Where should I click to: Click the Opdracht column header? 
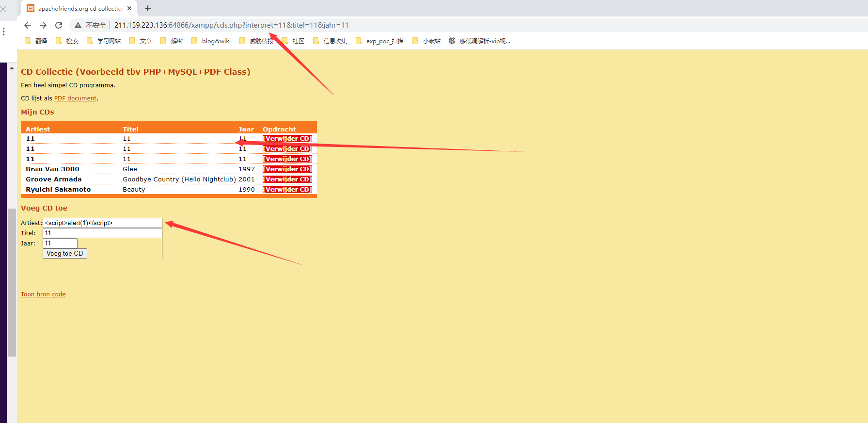279,129
